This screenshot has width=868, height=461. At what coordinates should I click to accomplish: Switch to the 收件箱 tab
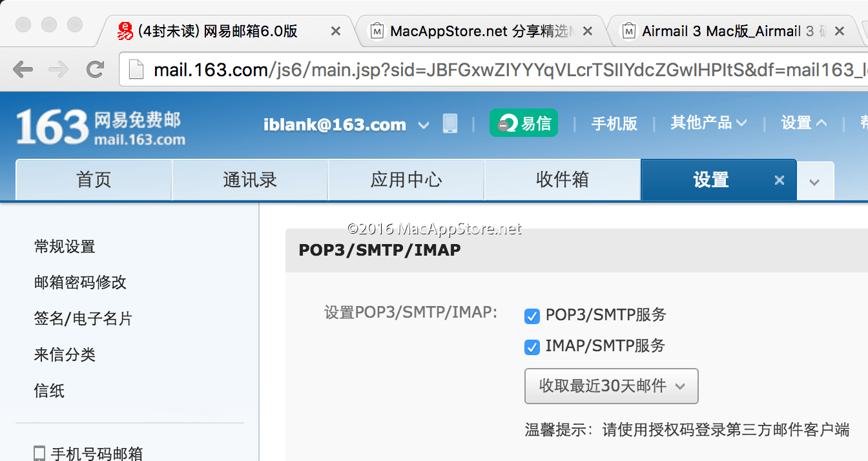tap(562, 179)
